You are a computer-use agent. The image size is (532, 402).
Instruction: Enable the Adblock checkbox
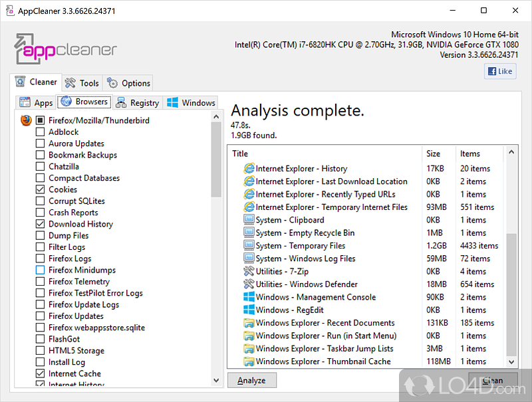point(41,132)
